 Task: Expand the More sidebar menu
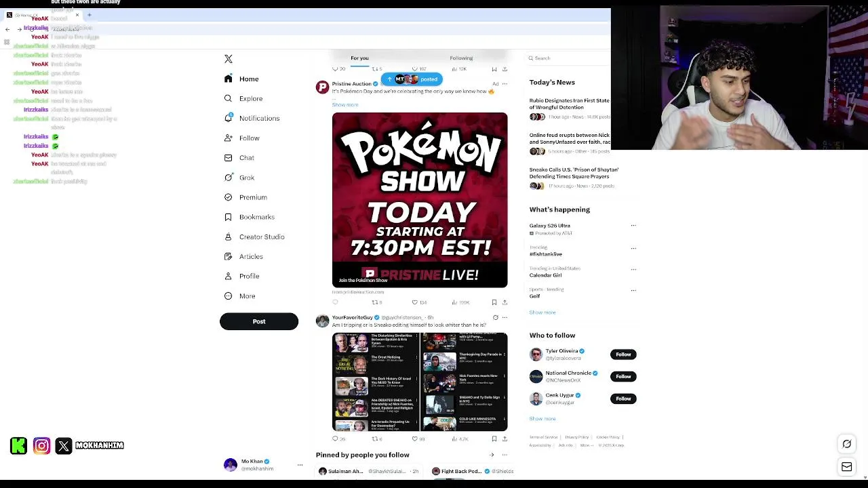pos(240,296)
